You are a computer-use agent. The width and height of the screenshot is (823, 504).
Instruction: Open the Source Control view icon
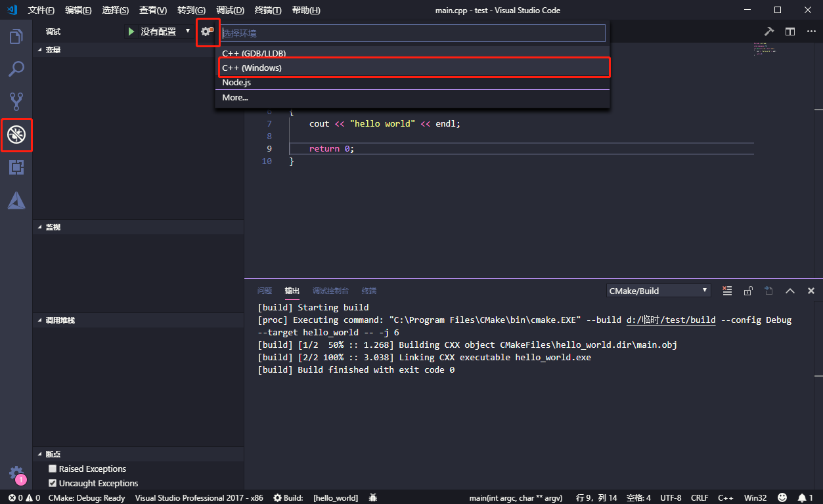coord(16,102)
